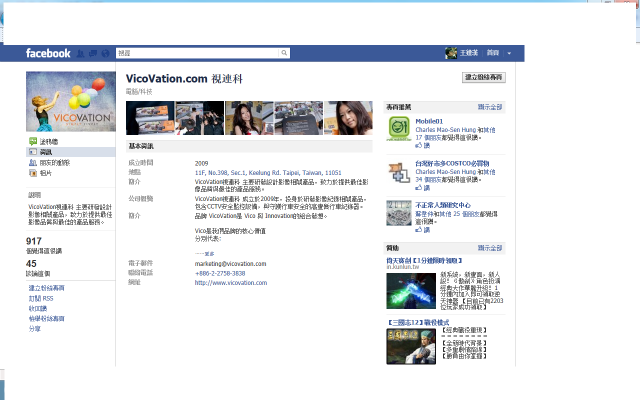
Task: Open Photos tab in sidebar
Action: click(x=46, y=173)
